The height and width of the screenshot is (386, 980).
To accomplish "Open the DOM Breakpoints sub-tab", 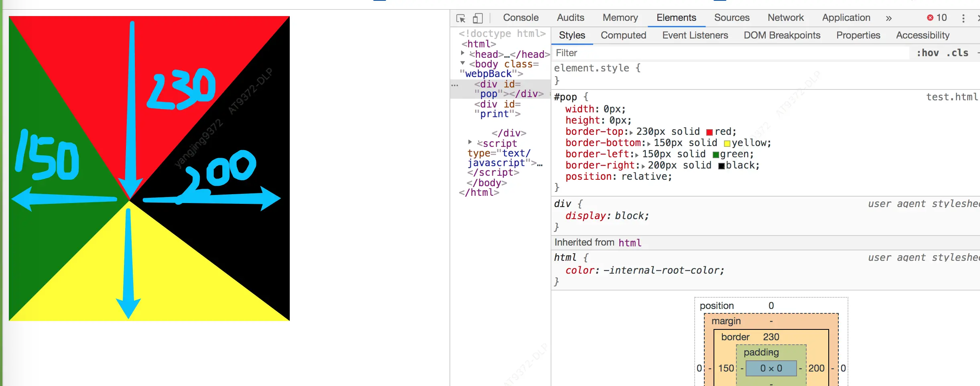I will (782, 35).
